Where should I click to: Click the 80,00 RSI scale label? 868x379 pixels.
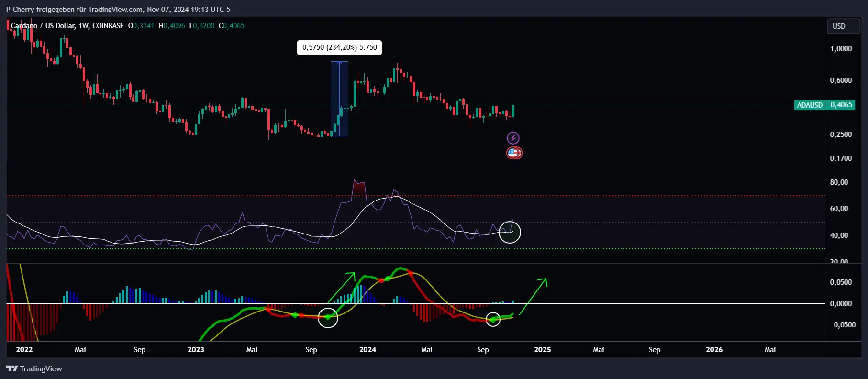coord(839,182)
